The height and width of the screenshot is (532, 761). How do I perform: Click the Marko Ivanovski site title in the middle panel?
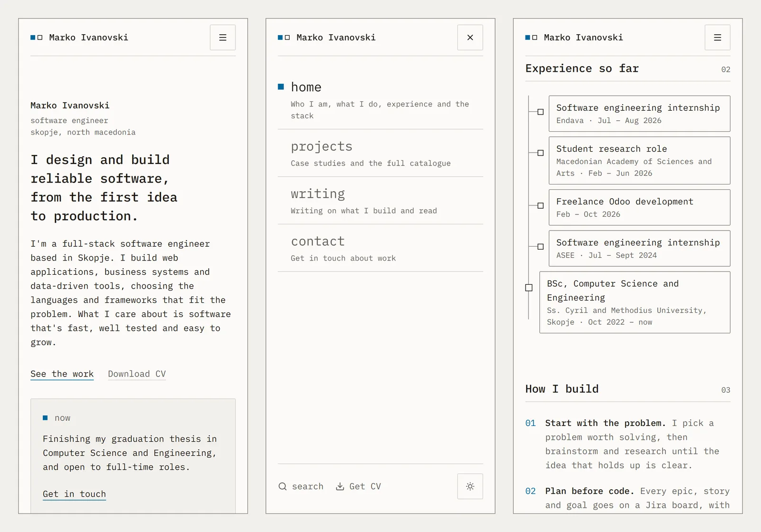[336, 38]
